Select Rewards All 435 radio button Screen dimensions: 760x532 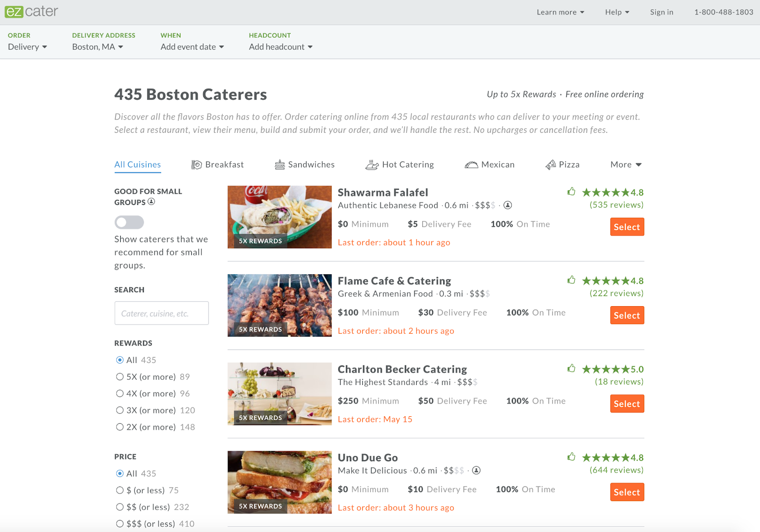(120, 360)
